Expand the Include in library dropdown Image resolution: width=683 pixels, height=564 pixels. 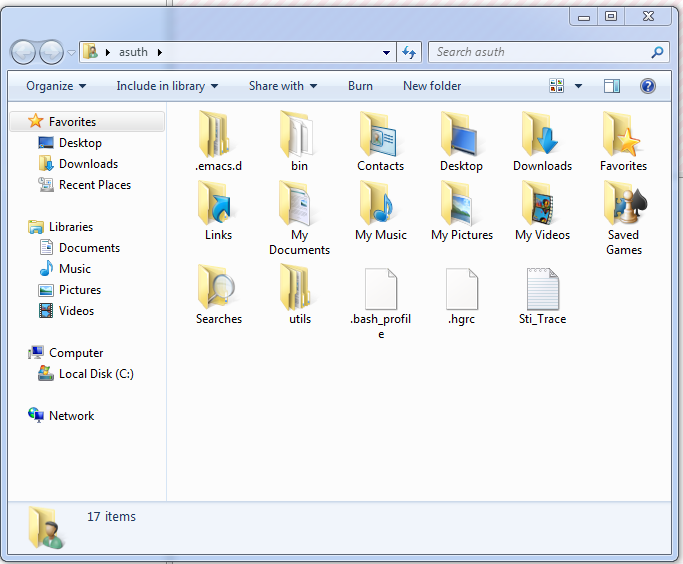point(167,86)
